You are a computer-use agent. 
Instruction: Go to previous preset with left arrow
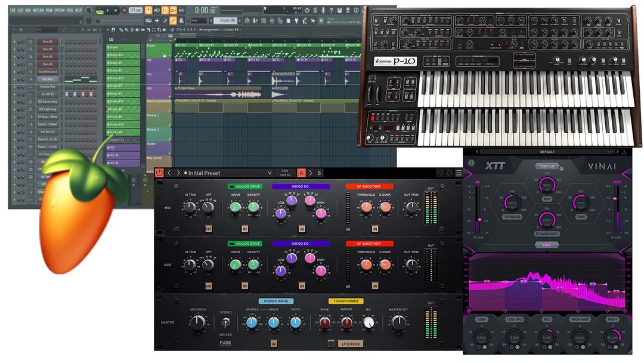169,173
